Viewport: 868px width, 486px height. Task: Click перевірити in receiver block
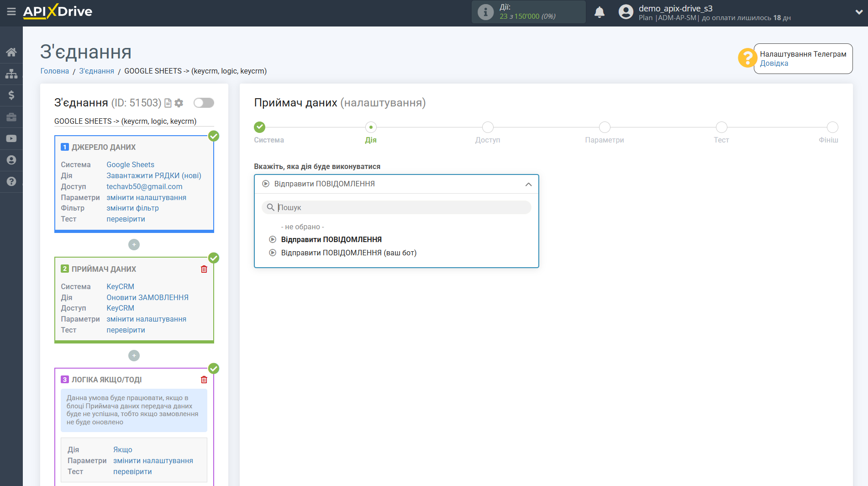point(126,330)
